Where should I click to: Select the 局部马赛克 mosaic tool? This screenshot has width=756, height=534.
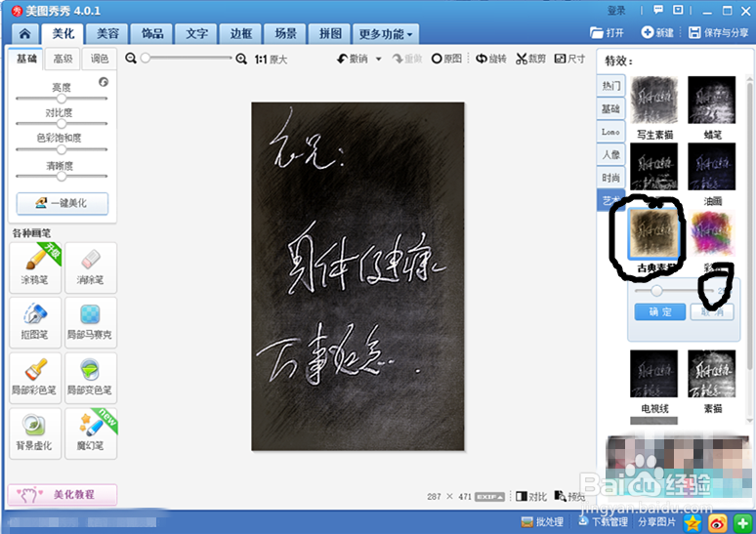(x=91, y=322)
